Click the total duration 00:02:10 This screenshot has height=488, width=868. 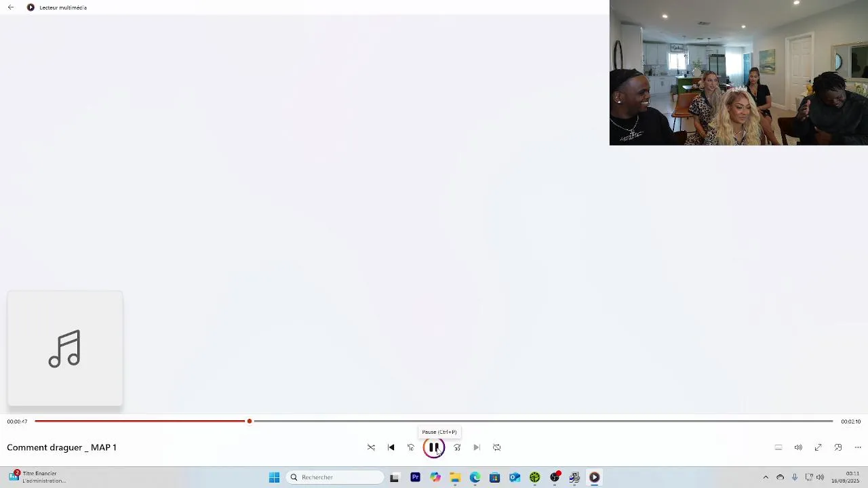[x=851, y=422]
